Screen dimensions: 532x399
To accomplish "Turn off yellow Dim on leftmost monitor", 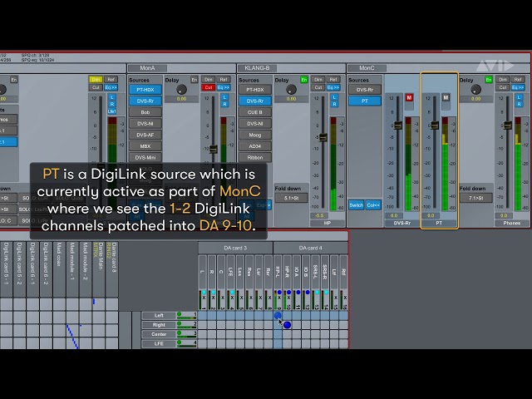I will [96, 80].
